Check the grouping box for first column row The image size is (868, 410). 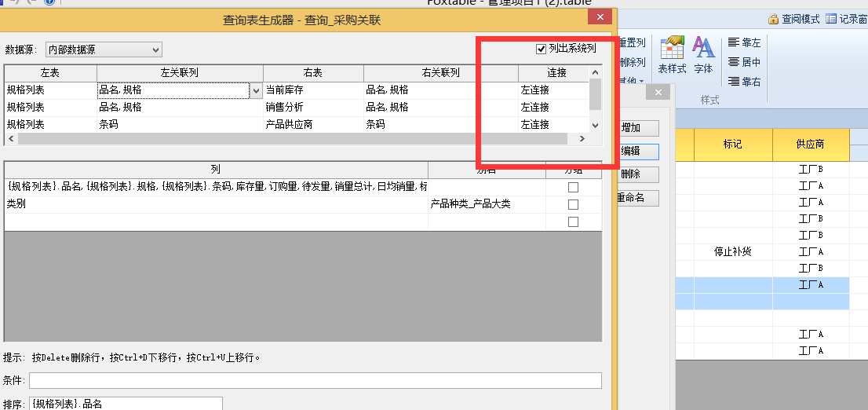(573, 187)
